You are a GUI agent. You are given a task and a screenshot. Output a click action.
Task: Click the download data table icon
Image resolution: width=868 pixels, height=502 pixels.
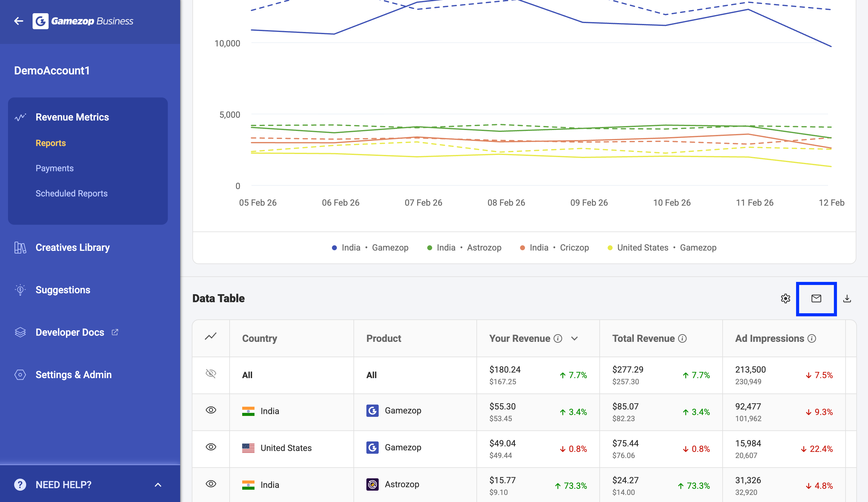point(847,298)
